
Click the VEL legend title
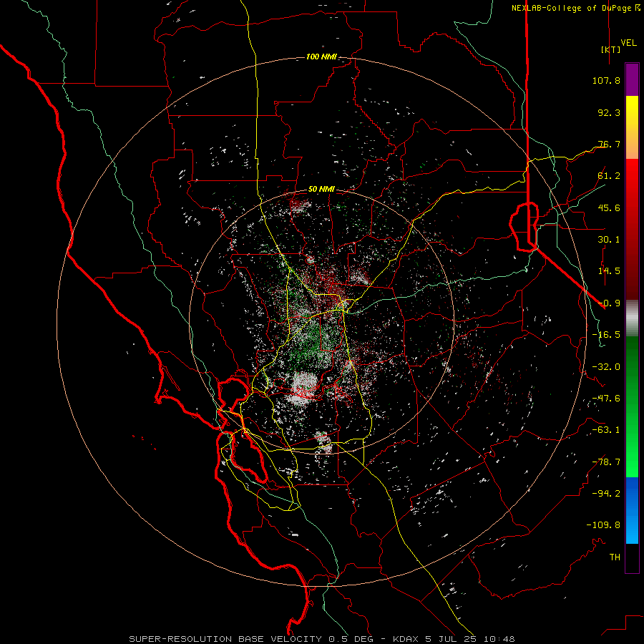(629, 43)
